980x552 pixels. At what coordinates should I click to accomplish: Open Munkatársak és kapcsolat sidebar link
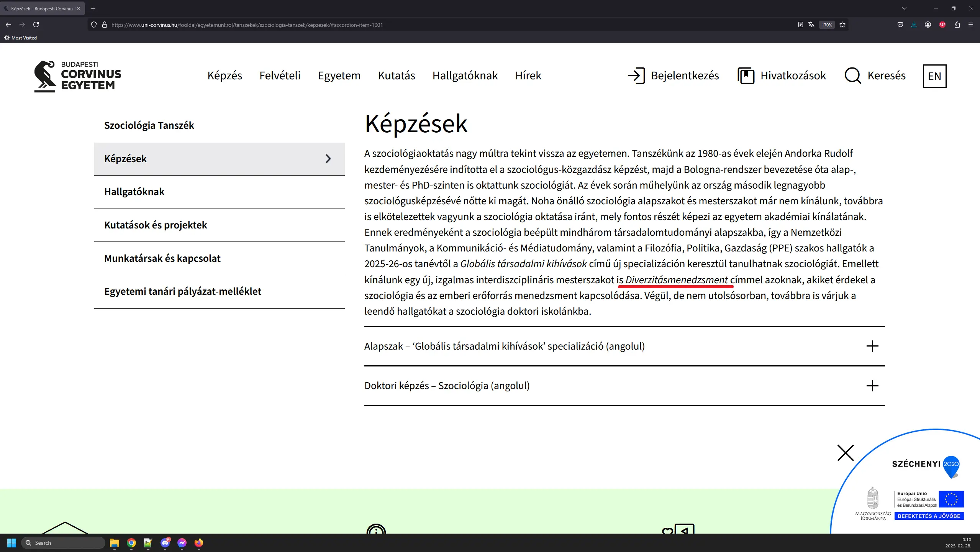[162, 258]
